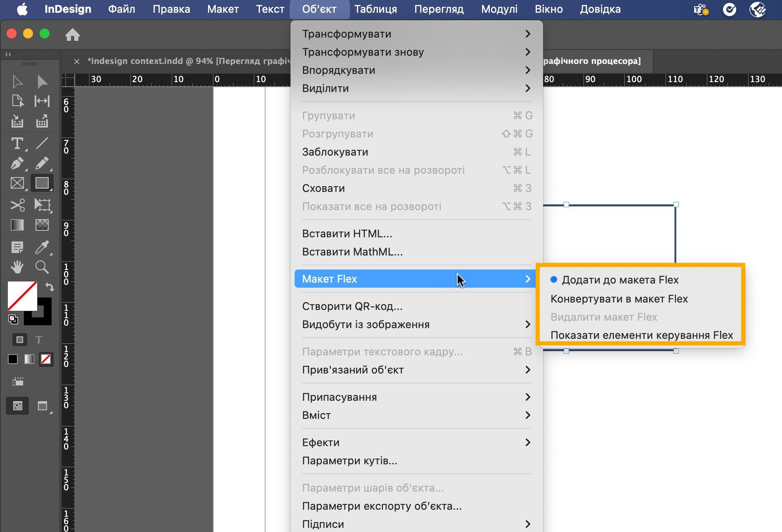Switch to Normal screen mode

pos(18,406)
